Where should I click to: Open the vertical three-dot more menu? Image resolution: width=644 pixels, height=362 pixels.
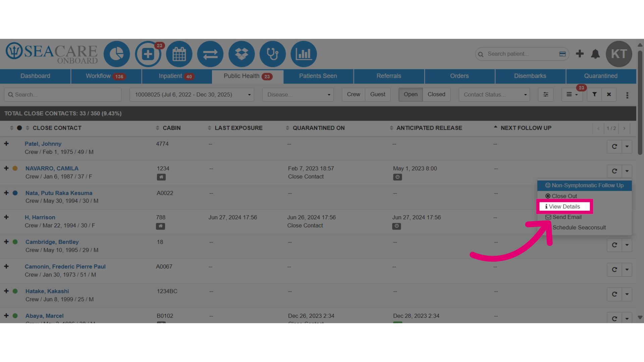coord(627,95)
